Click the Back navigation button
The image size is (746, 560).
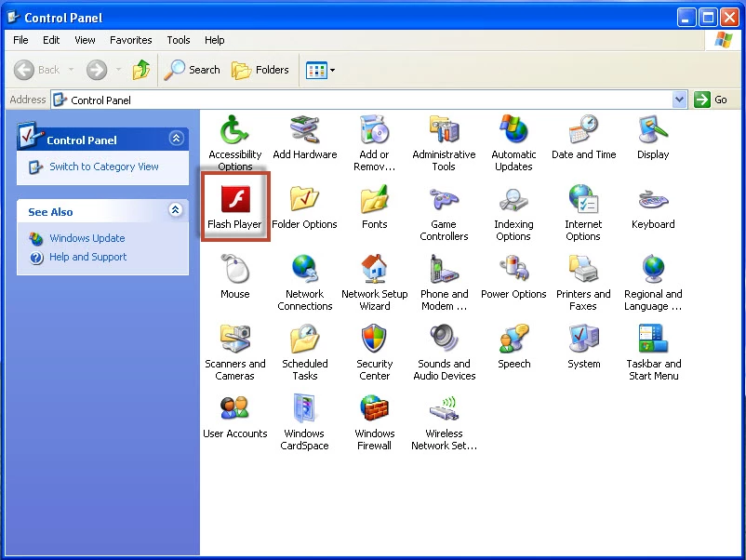(37, 70)
